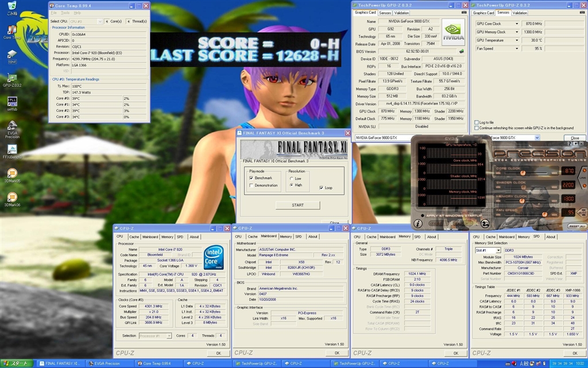Image resolution: width=588 pixels, height=368 pixels.
Task: Switch to Validation tab in GPU-Z Sensors window
Action: pyautogui.click(x=520, y=13)
